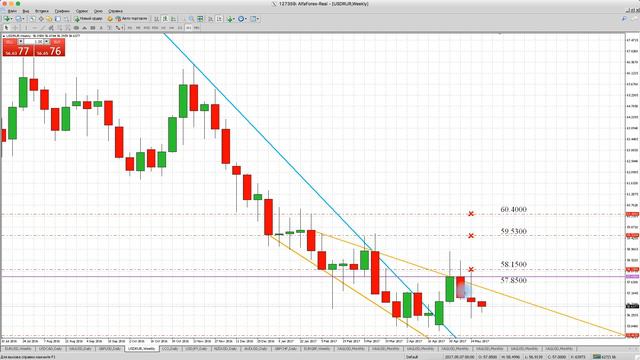The image size is (640, 360).
Task: Click the trade volume input field
Action: [x=33, y=42]
